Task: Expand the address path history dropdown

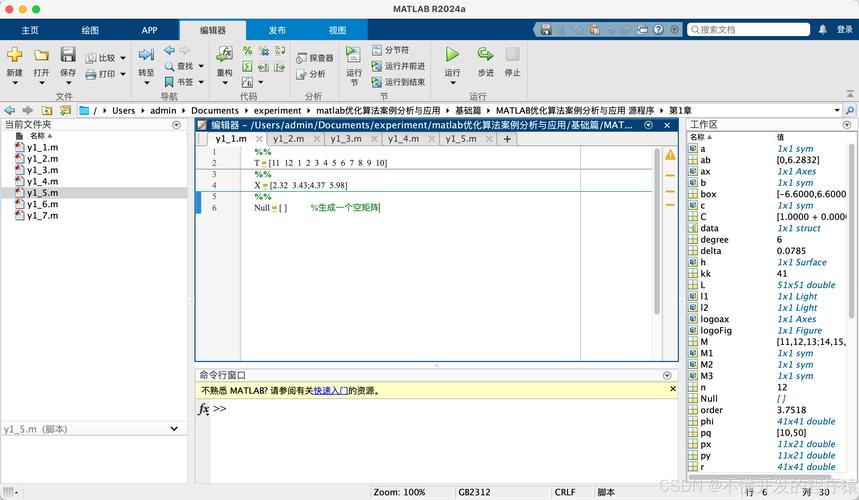Action: tap(836, 110)
